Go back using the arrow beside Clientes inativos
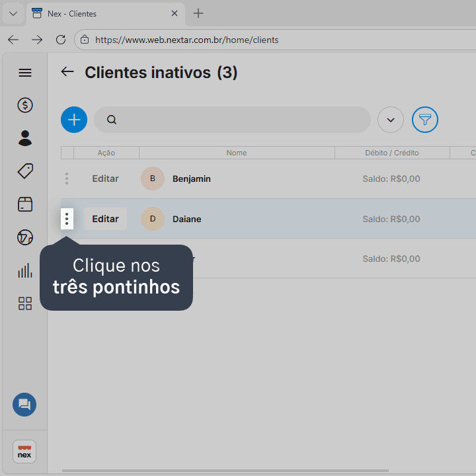The width and height of the screenshot is (476, 476). [67, 72]
